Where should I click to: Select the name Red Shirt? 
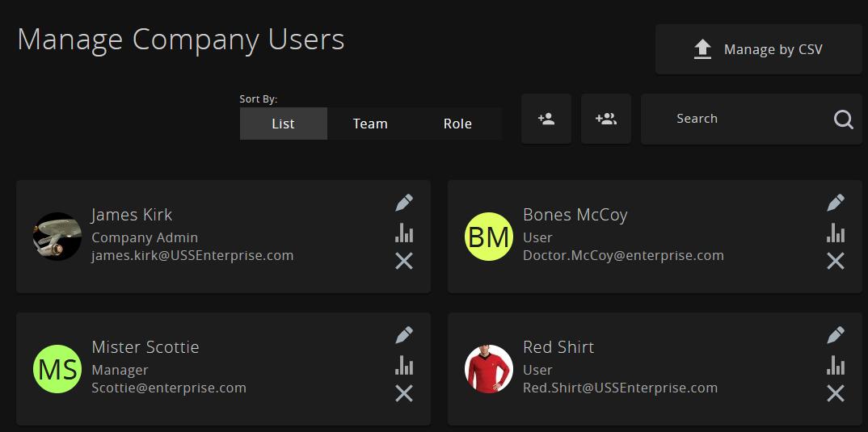(558, 347)
